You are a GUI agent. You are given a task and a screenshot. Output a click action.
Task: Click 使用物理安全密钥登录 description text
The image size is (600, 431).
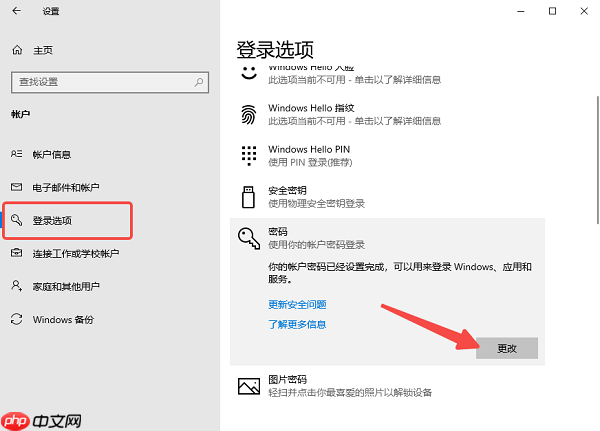[316, 204]
